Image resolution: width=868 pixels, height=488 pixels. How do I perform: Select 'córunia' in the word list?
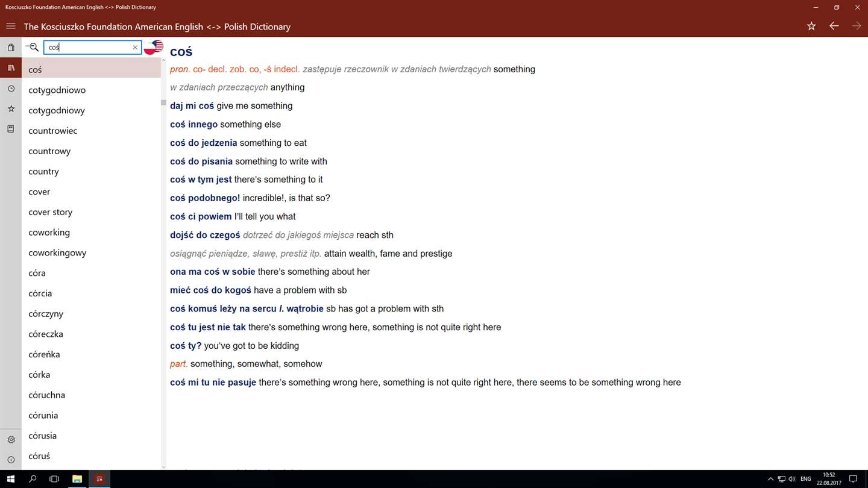[92, 415]
